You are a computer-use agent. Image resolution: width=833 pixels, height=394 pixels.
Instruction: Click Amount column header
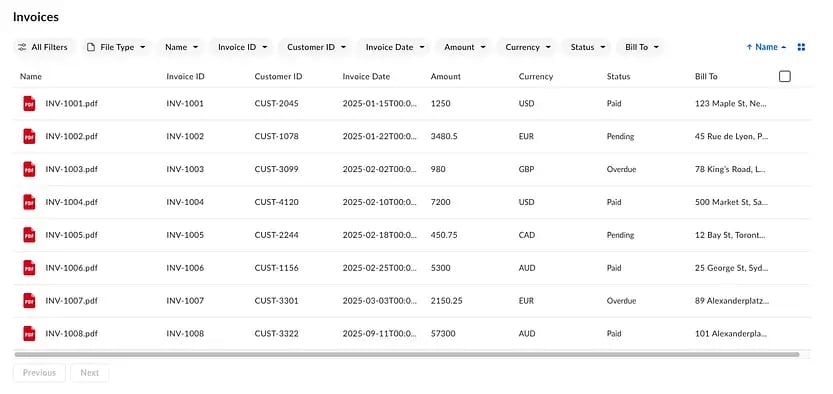pos(446,76)
